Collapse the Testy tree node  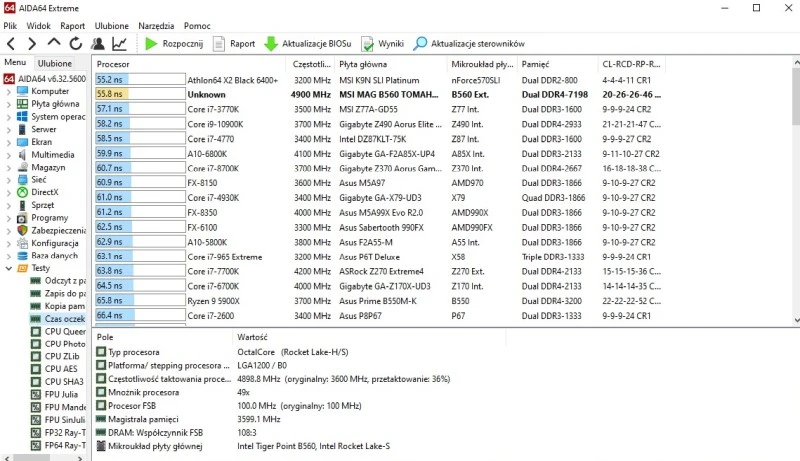[x=9, y=268]
